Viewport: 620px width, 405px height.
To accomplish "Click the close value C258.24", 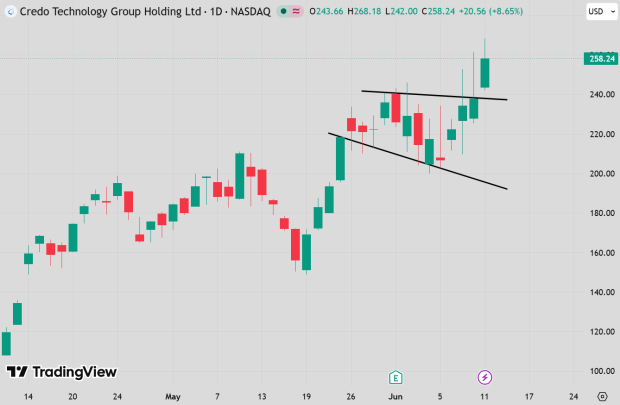I will (438, 11).
